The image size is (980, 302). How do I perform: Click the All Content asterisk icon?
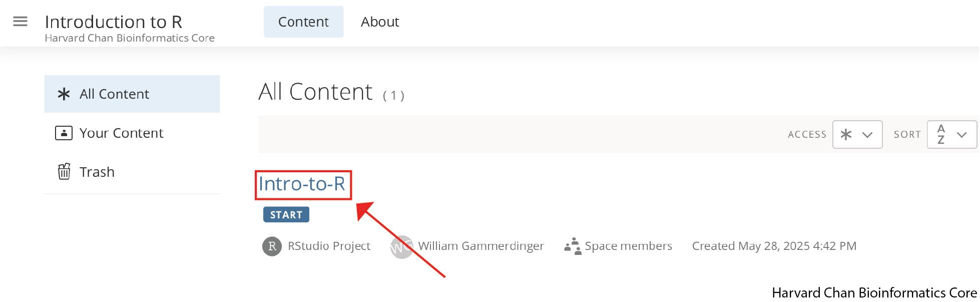point(64,94)
